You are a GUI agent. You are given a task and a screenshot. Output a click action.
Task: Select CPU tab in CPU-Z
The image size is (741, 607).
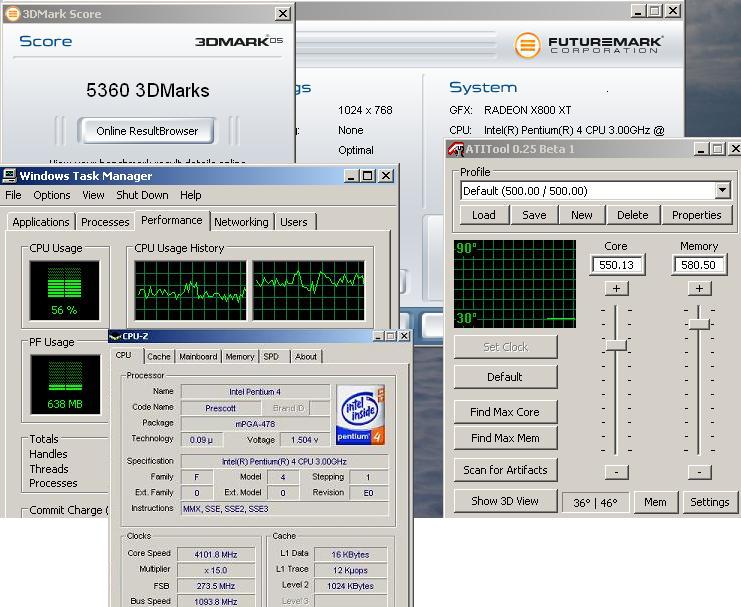point(123,355)
